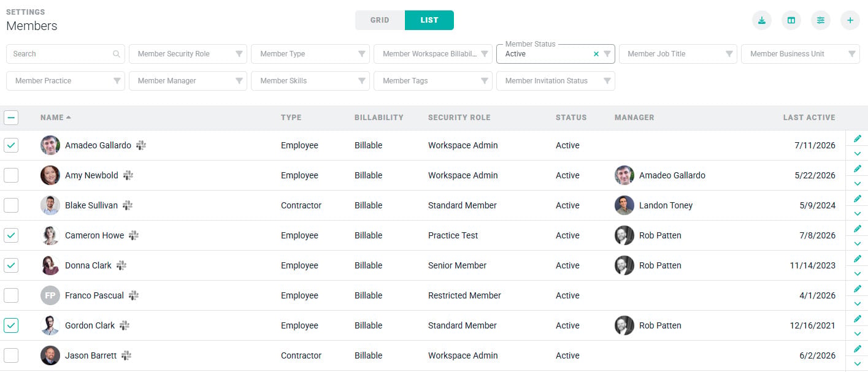Edit Gordon Clark with pencil icon
868x372 pixels.
[x=858, y=318]
